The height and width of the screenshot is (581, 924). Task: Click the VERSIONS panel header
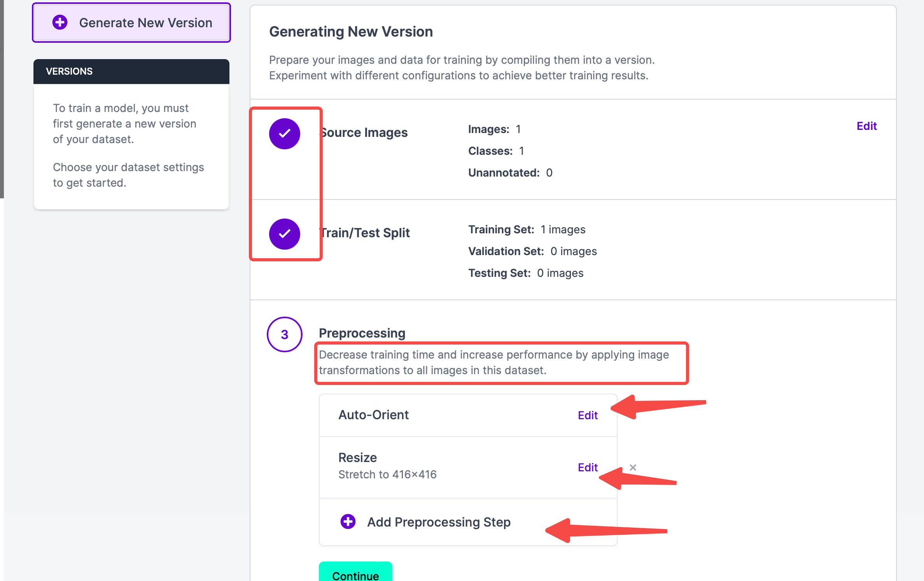coord(131,72)
